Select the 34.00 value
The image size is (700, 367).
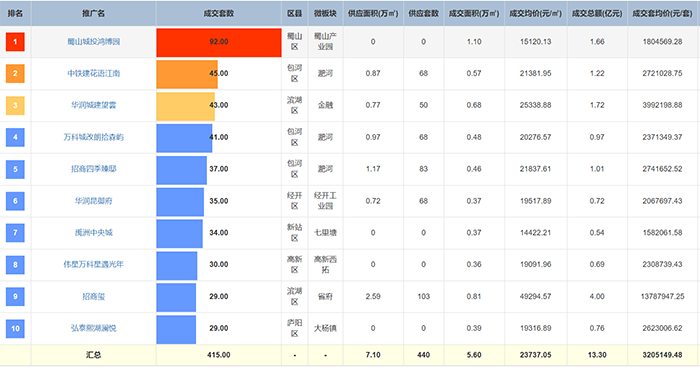219,233
